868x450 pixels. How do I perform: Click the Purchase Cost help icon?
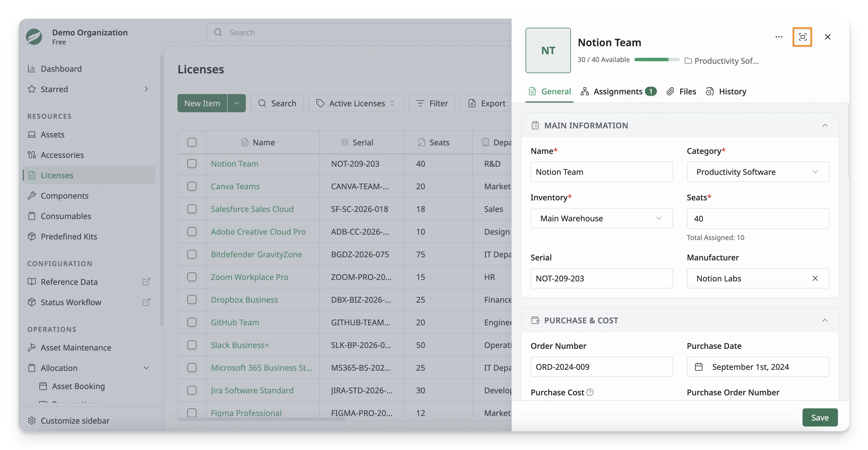[x=590, y=392]
